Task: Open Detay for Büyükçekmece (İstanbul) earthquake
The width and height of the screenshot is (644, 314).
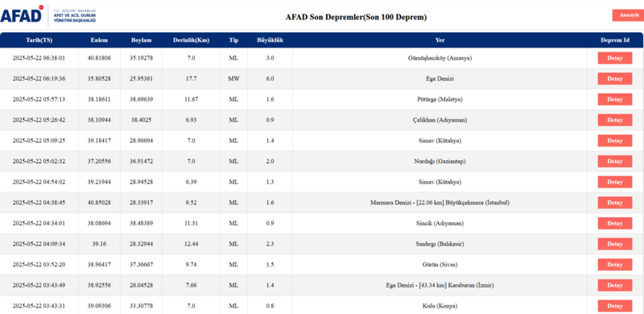Action: [614, 203]
